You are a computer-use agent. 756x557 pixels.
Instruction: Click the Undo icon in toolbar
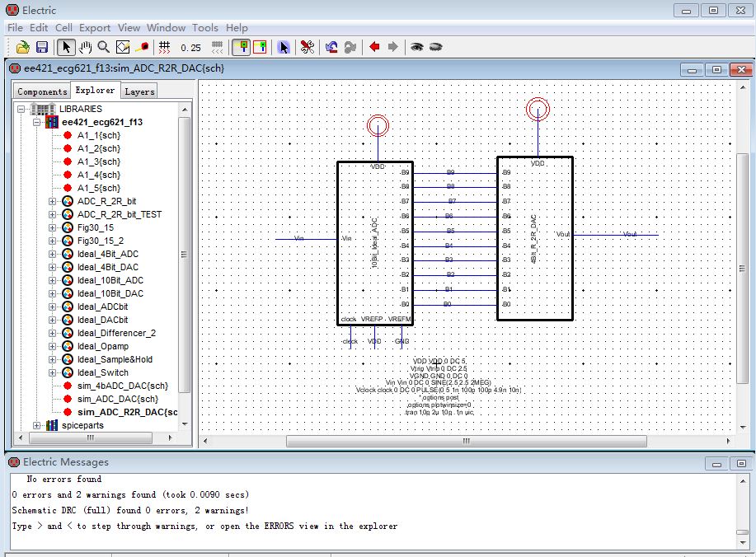331,47
